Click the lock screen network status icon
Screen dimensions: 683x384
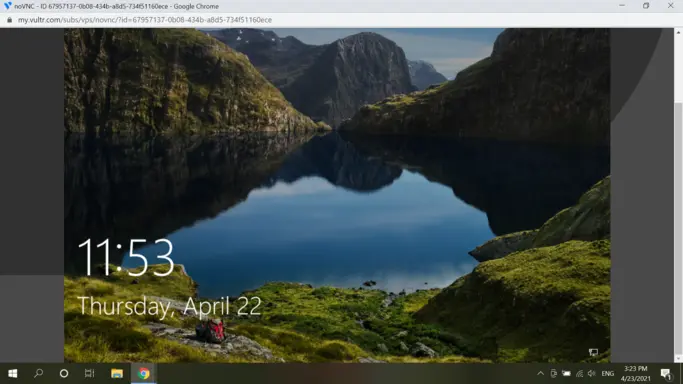[x=593, y=352]
